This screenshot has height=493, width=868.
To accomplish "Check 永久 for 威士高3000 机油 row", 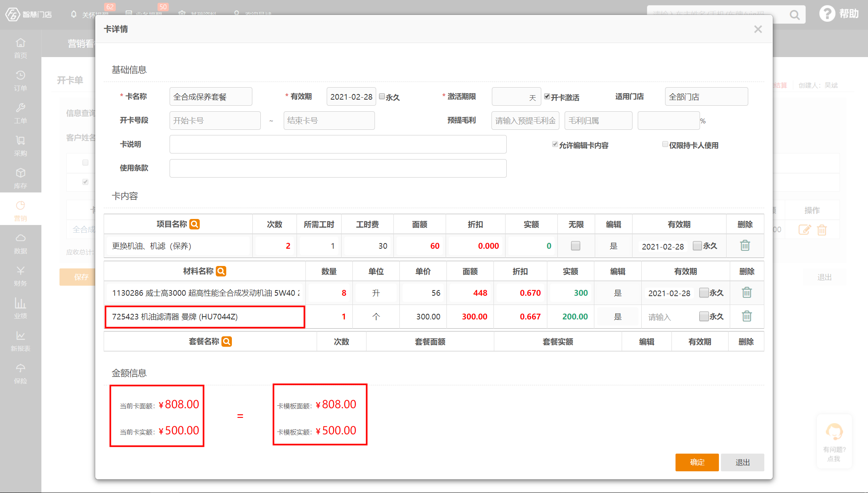I will coord(704,293).
